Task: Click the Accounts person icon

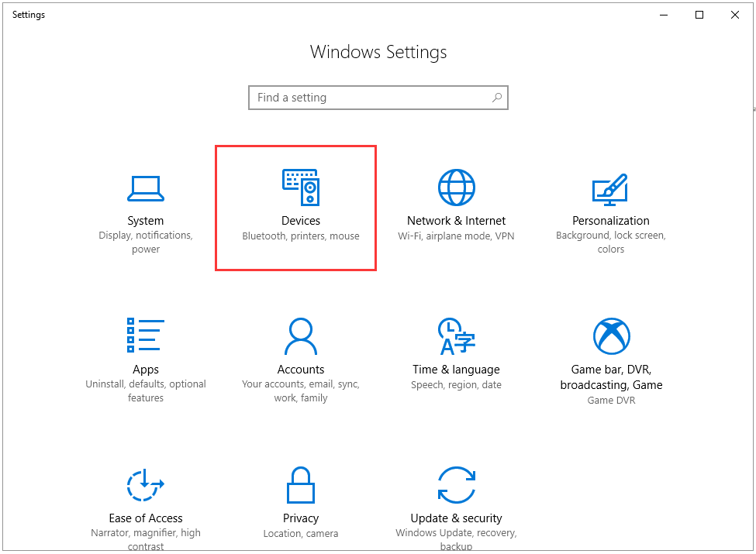Action: [x=301, y=335]
